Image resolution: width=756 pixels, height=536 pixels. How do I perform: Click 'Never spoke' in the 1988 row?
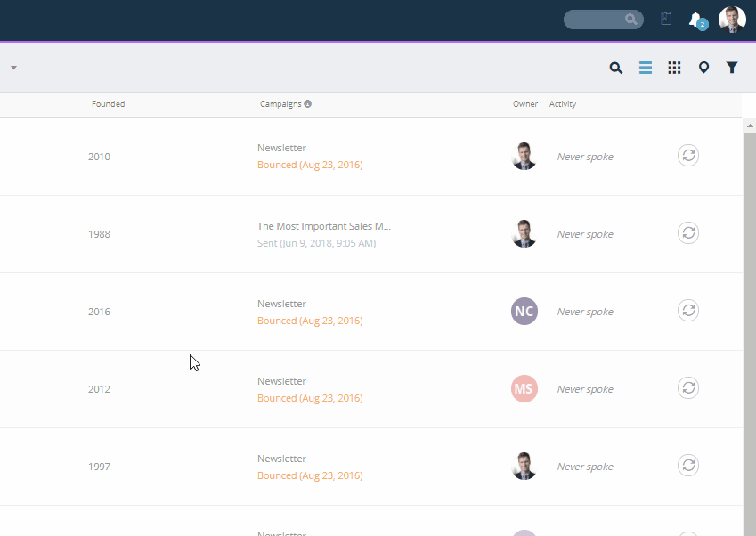point(585,234)
